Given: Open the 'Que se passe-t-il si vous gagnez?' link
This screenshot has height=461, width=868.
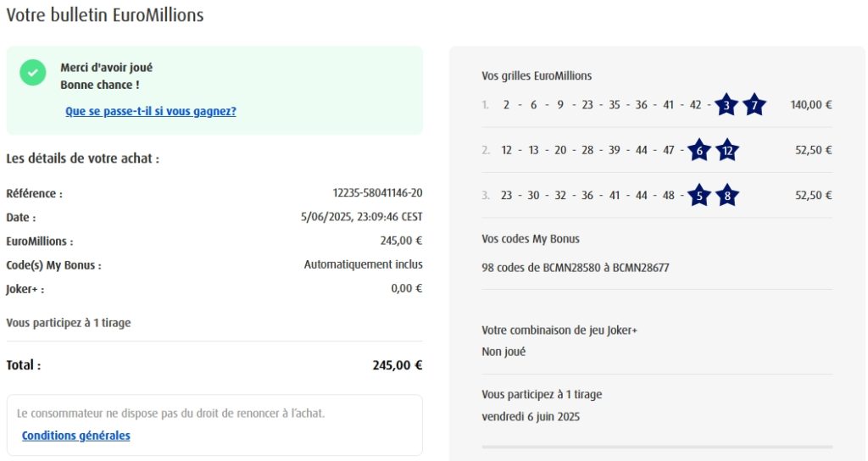Looking at the screenshot, I should pos(150,111).
